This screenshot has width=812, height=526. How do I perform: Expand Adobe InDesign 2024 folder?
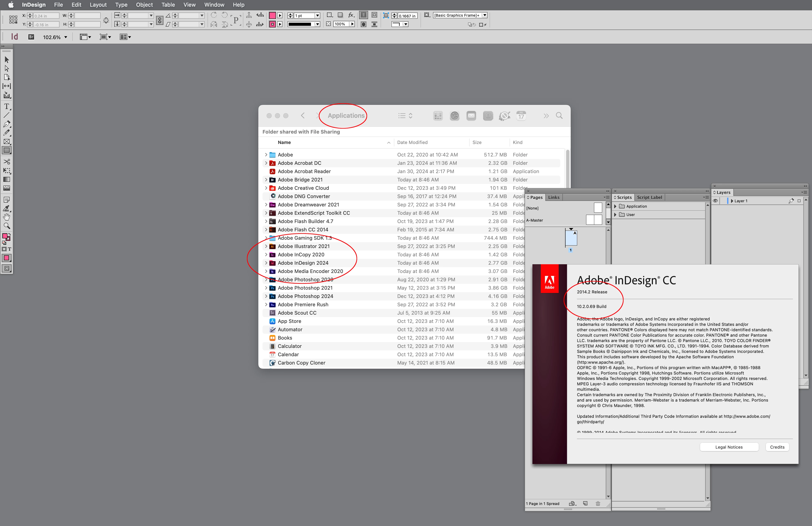point(266,263)
